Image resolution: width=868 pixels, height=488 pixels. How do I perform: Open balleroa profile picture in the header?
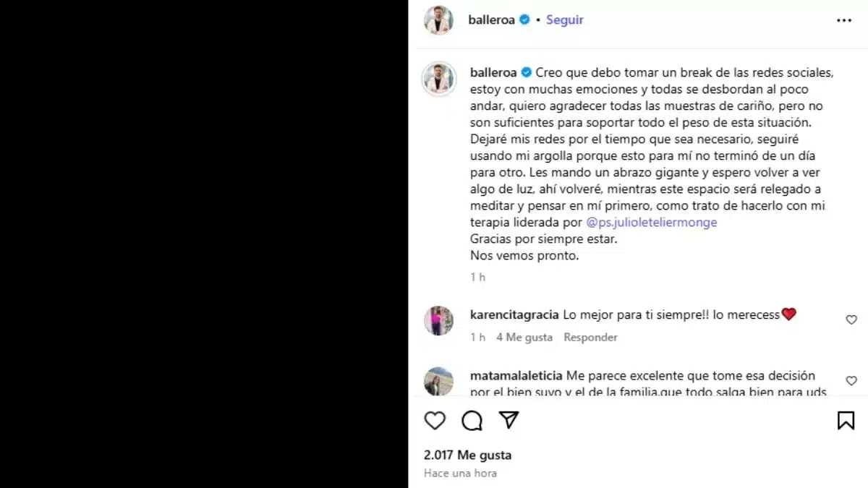tap(439, 20)
